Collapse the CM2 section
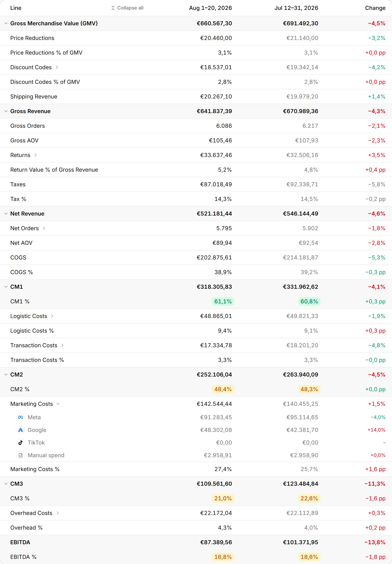392x564 pixels. pos(6,375)
